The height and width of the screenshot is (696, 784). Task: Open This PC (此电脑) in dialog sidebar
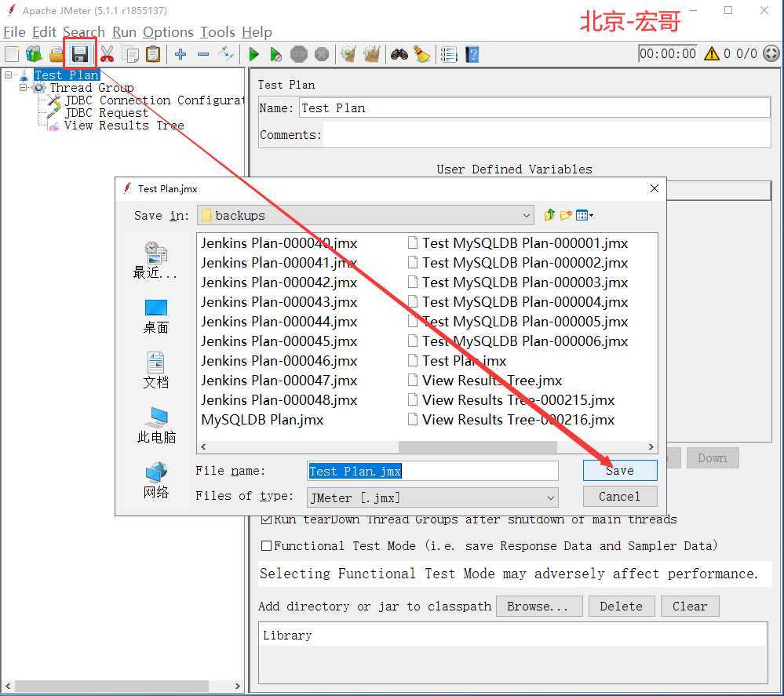tap(156, 425)
